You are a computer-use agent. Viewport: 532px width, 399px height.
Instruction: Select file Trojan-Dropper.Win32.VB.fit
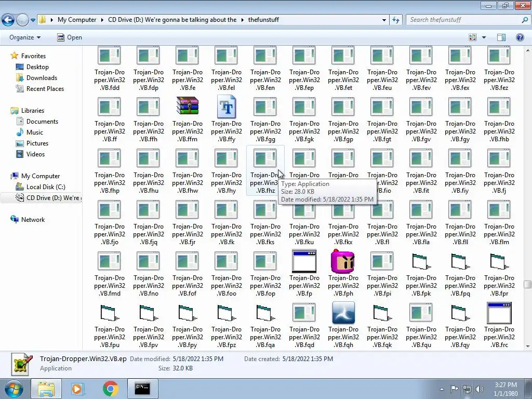pos(421,170)
